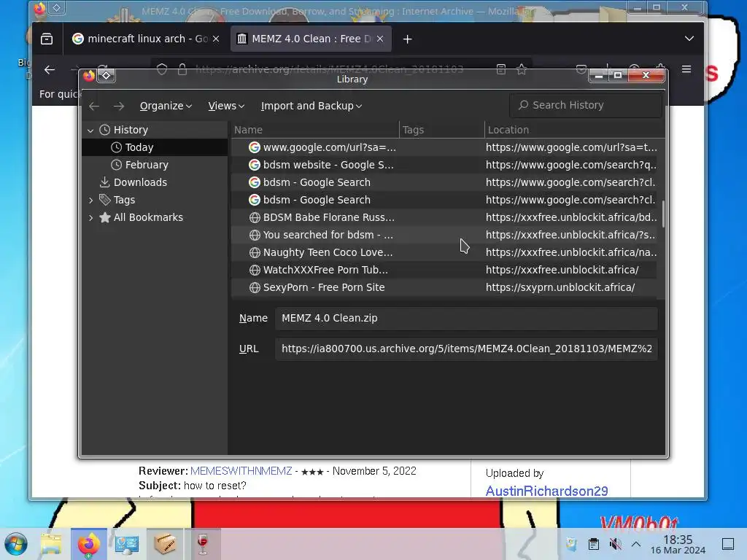This screenshot has height=560, width=747.
Task: Click Firefox window pin icon at top
Action: coord(56,7)
